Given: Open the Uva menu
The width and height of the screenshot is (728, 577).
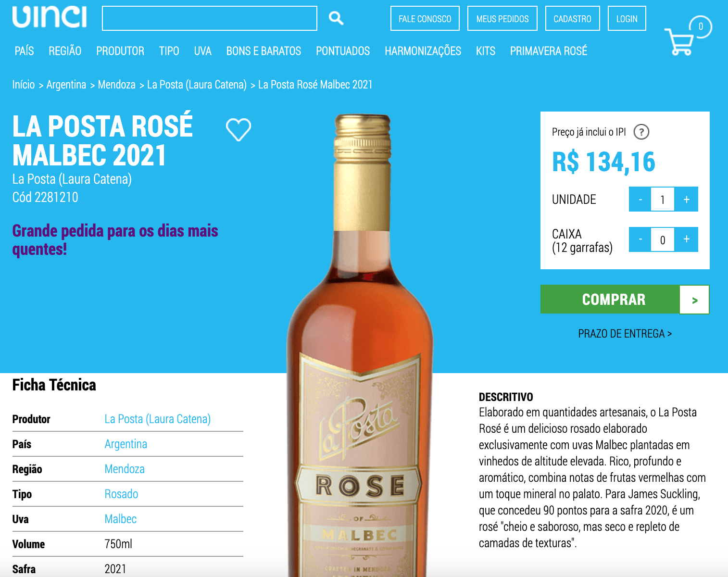Looking at the screenshot, I should (203, 51).
